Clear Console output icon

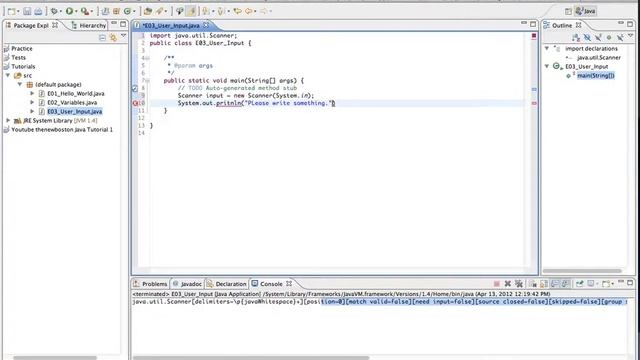tap(533, 284)
